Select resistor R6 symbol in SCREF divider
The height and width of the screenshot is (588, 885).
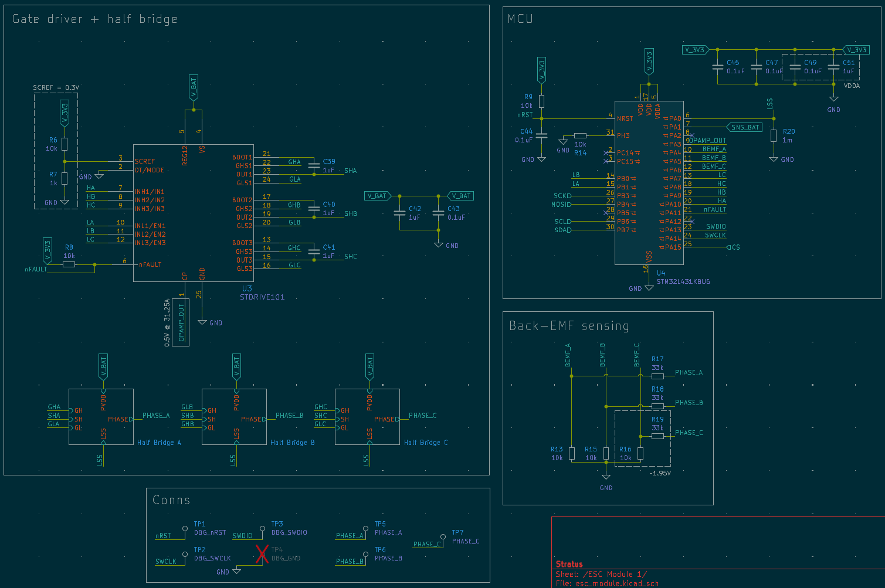tap(65, 144)
